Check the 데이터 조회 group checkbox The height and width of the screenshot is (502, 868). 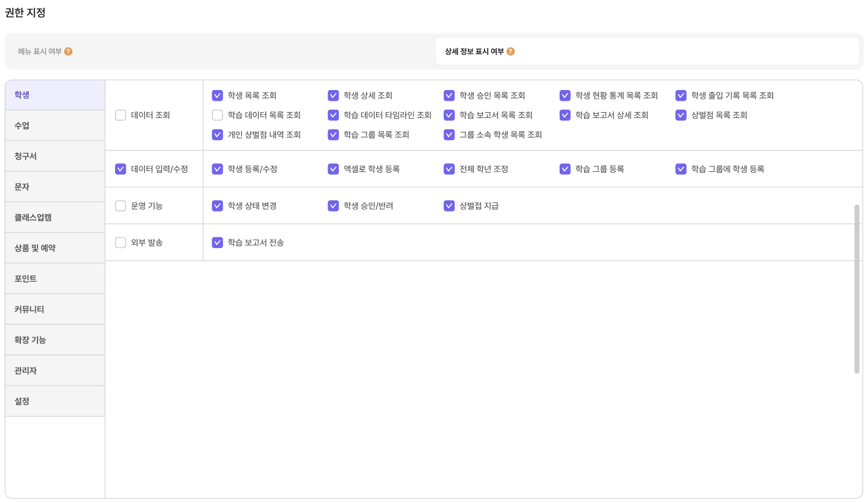click(x=121, y=115)
